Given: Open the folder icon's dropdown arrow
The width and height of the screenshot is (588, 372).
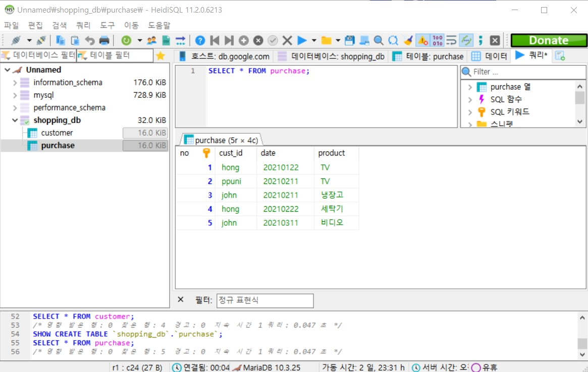Looking at the screenshot, I should [x=338, y=40].
